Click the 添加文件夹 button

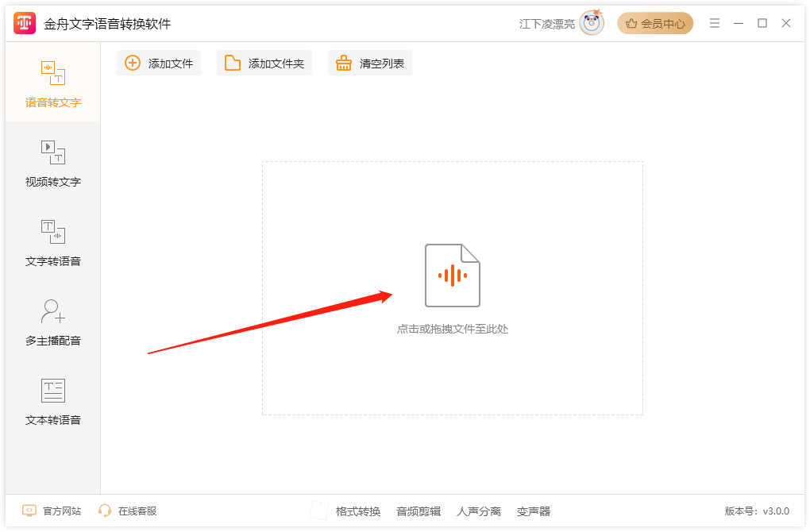click(x=264, y=62)
